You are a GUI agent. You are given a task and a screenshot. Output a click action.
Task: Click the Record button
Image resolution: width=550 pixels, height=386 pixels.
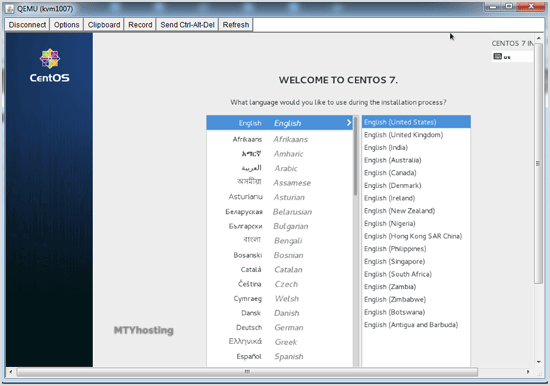click(x=140, y=25)
